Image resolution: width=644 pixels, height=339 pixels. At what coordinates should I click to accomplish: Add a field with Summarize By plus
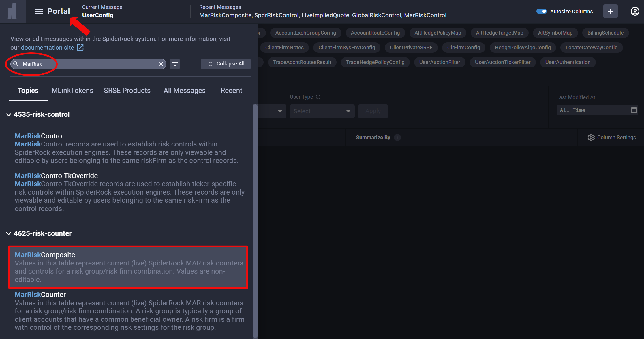(397, 138)
